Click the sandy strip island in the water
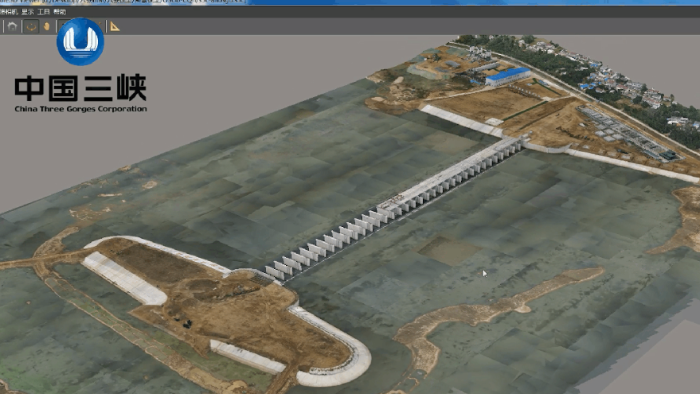 point(496,308)
